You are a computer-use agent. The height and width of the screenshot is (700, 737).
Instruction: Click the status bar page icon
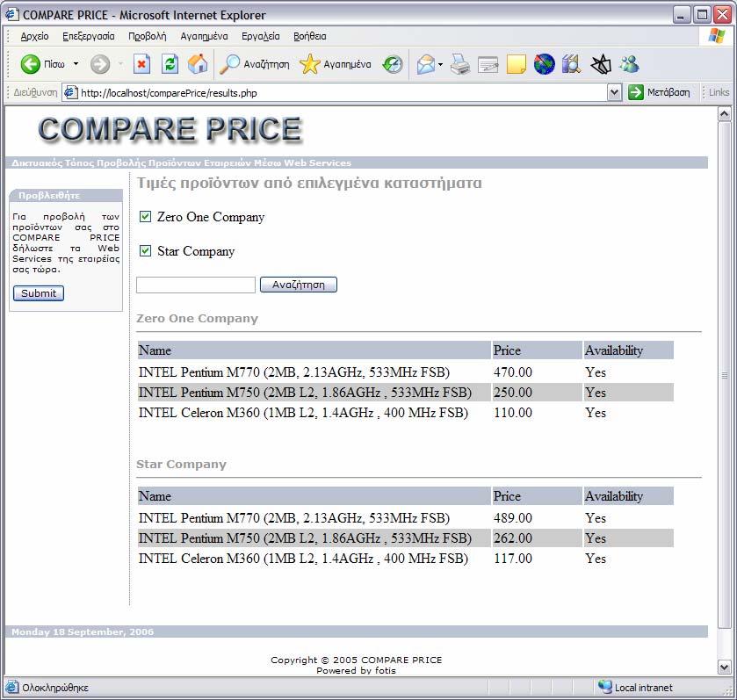click(x=11, y=688)
